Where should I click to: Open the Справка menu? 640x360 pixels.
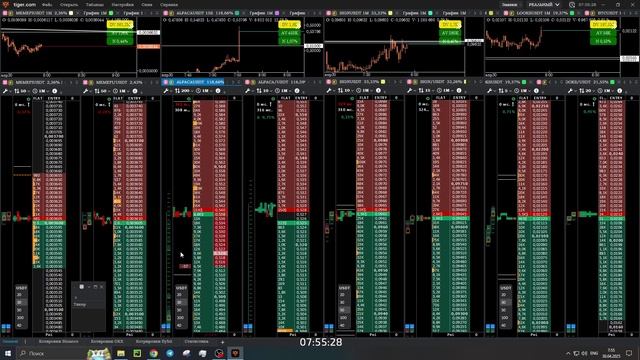pos(169,4)
